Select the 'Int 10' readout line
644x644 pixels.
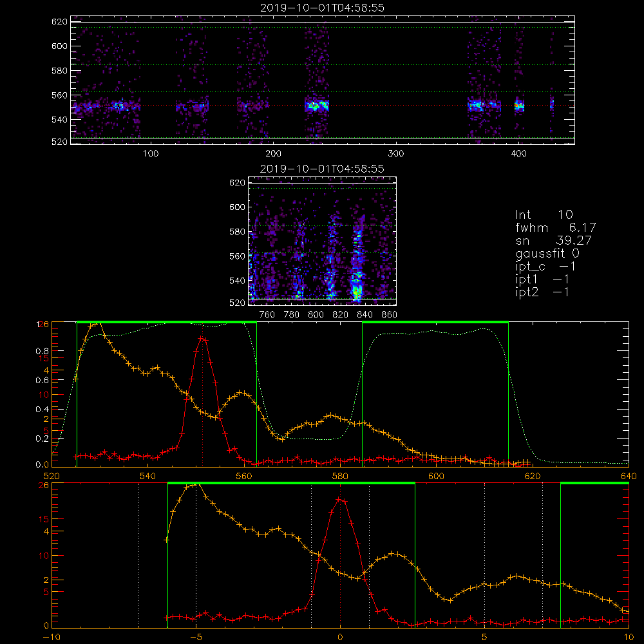tap(544, 215)
